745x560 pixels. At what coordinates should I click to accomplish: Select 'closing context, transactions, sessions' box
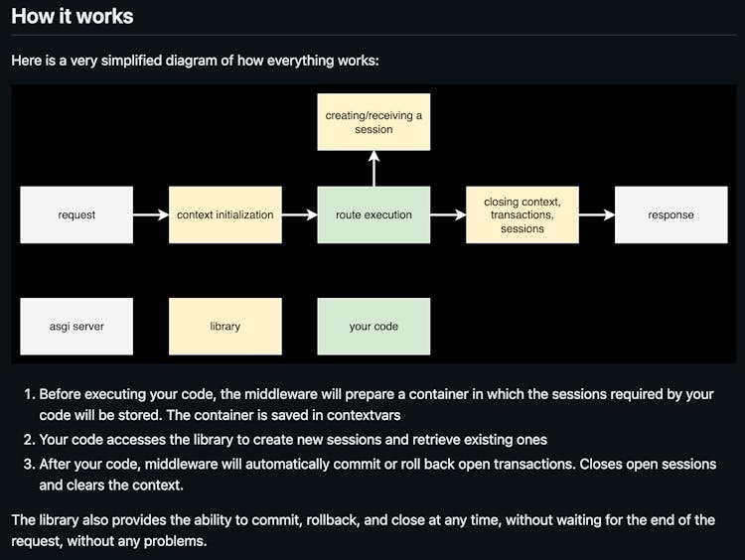(x=522, y=214)
